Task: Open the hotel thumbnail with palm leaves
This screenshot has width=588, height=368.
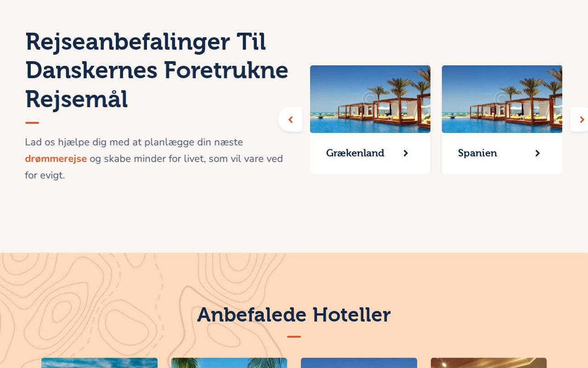Action: pyautogui.click(x=229, y=363)
